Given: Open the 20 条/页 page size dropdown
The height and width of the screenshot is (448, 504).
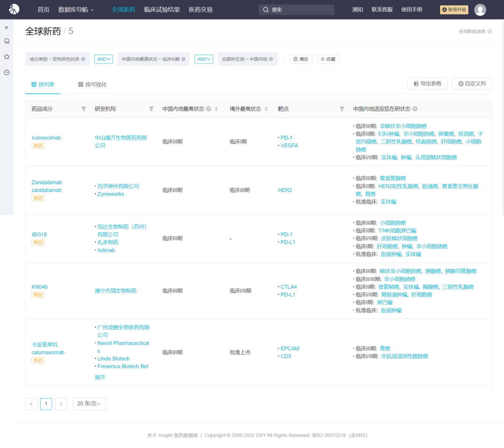Looking at the screenshot, I should click(x=89, y=404).
